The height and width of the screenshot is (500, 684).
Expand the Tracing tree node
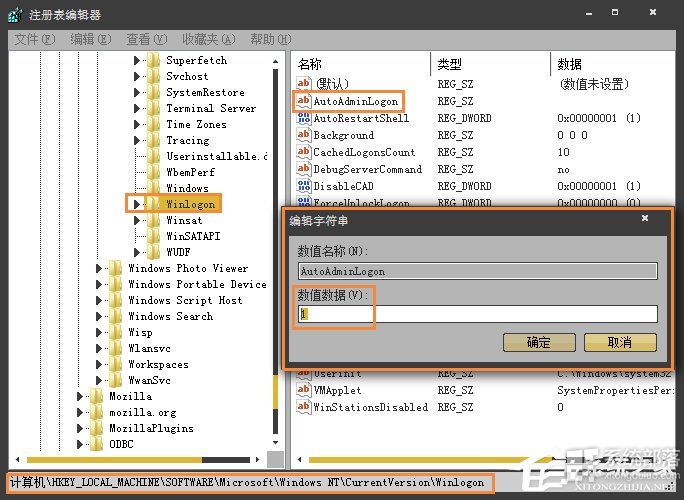coord(137,140)
